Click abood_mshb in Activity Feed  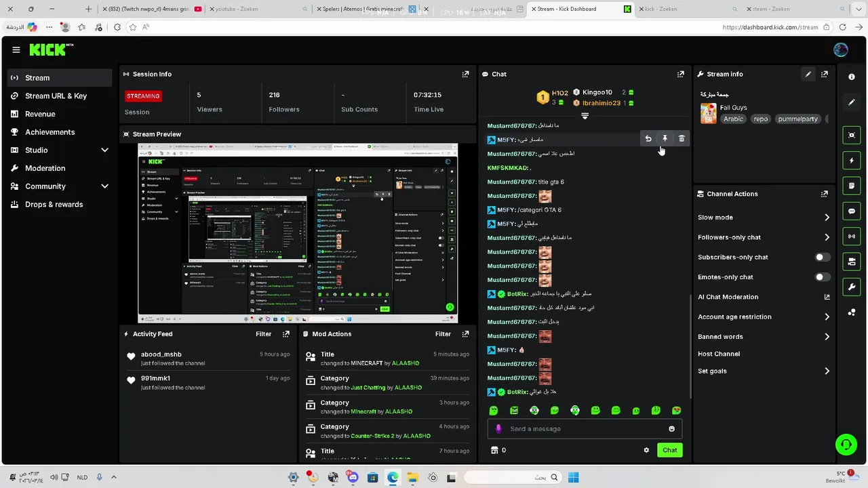[x=161, y=354]
